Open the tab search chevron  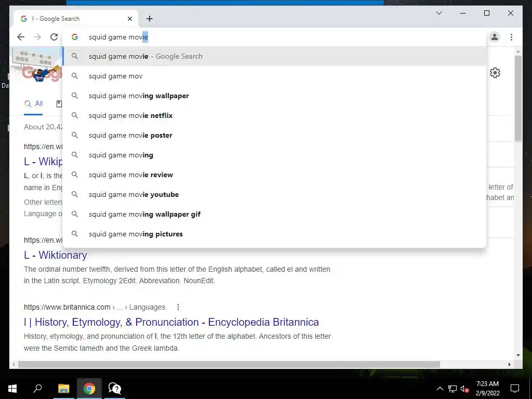tap(438, 13)
